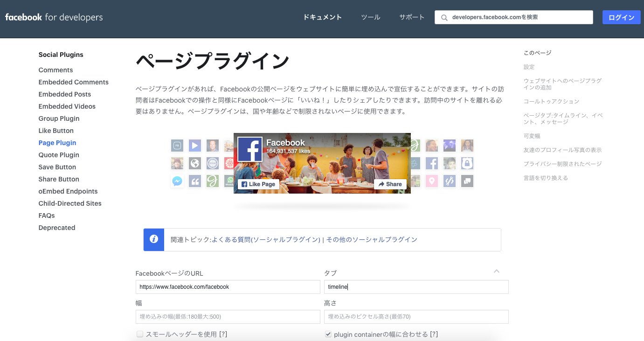Click Like Page button in preview
644x341 pixels.
click(259, 184)
